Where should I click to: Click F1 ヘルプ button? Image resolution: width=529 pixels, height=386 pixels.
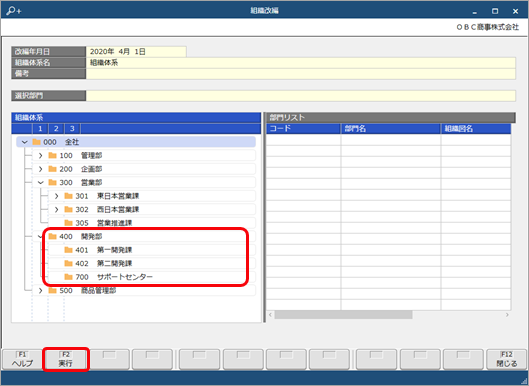pyautogui.click(x=22, y=359)
